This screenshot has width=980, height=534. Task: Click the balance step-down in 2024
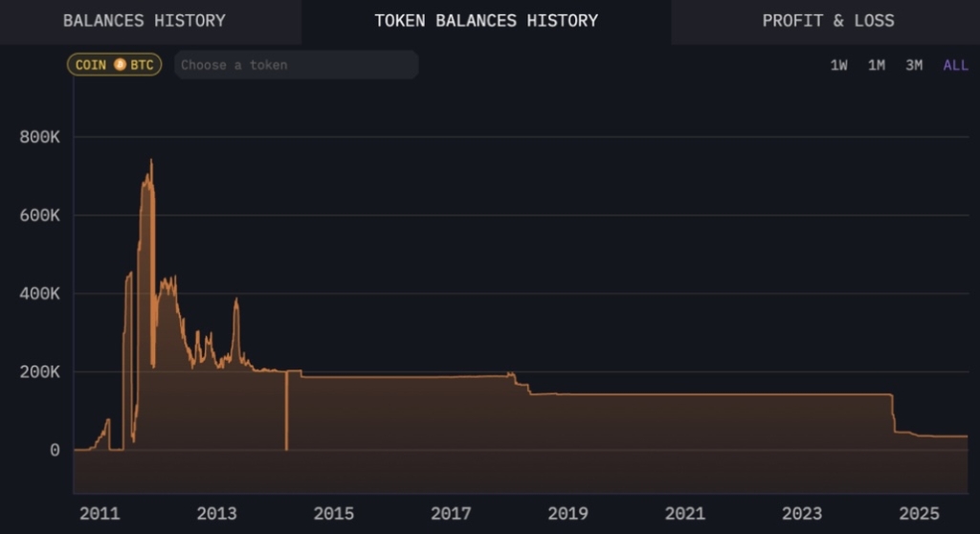pyautogui.click(x=894, y=413)
